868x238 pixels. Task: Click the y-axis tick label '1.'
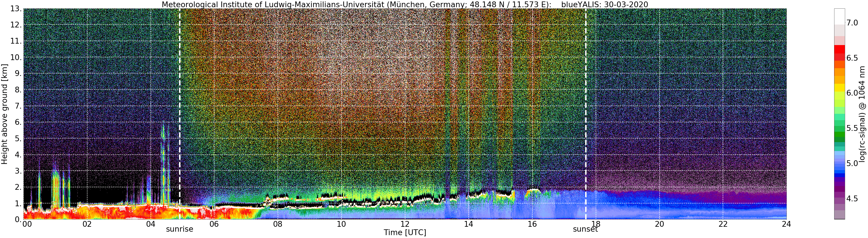pos(18,203)
